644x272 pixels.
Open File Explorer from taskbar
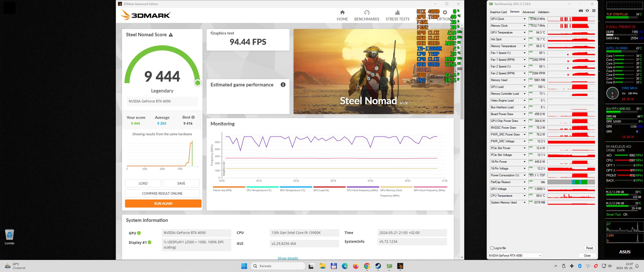pyautogui.click(x=322, y=266)
